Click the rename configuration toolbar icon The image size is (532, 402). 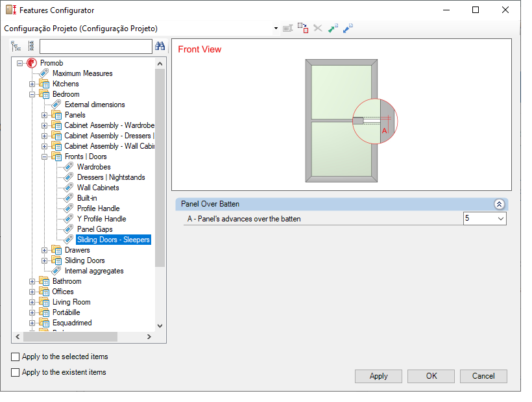[x=287, y=28]
